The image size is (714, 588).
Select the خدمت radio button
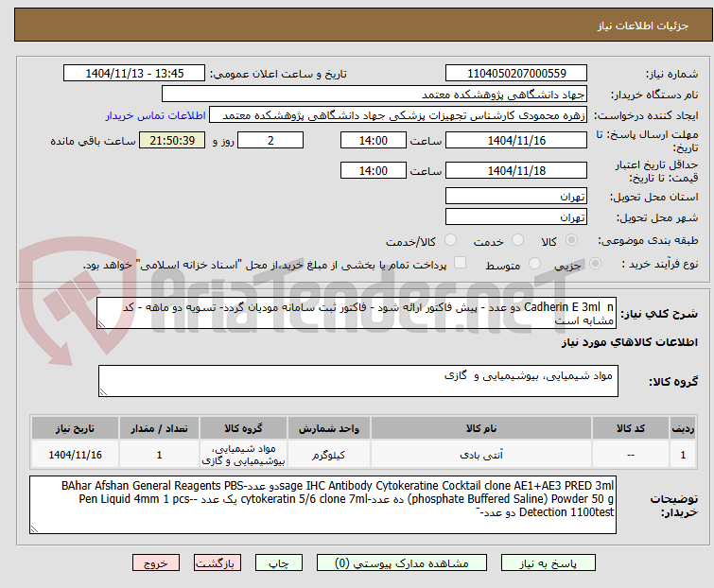pyautogui.click(x=517, y=240)
